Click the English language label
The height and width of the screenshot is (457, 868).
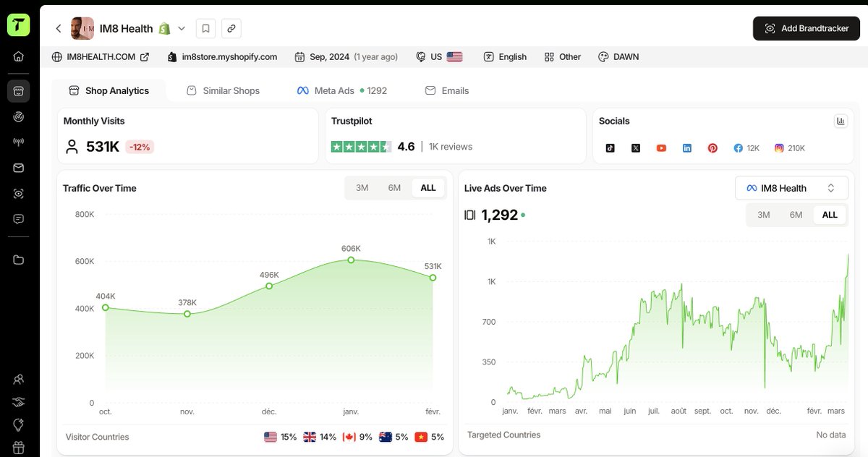(x=505, y=56)
